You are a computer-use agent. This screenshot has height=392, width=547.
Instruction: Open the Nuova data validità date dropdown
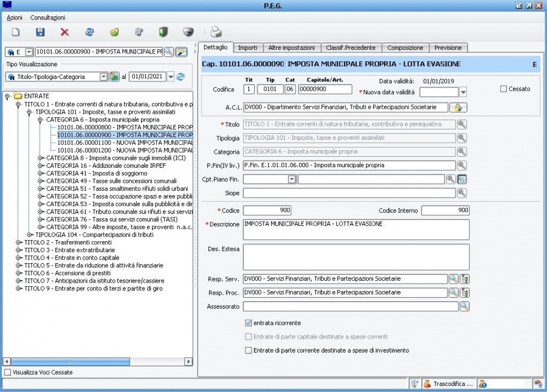(463, 92)
